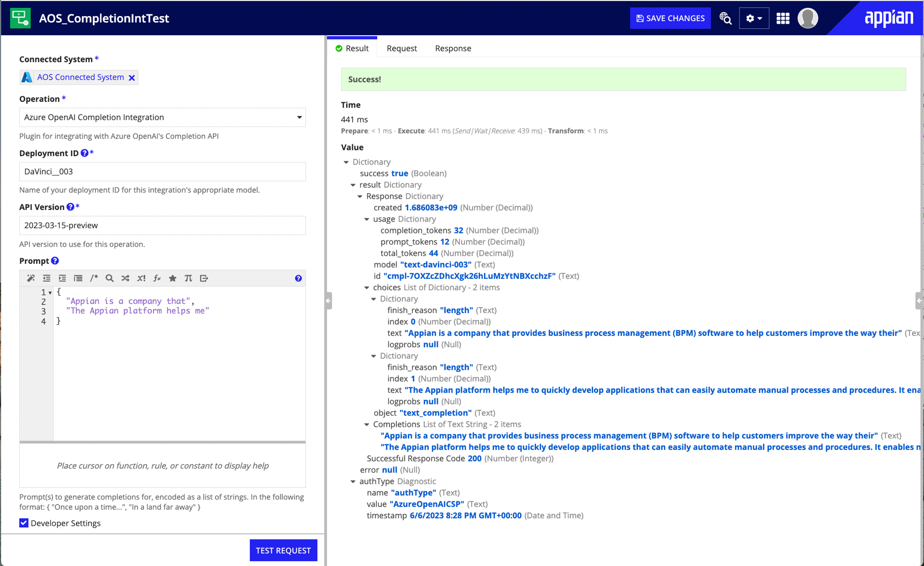Collapse the Response Dictionary node

point(360,196)
